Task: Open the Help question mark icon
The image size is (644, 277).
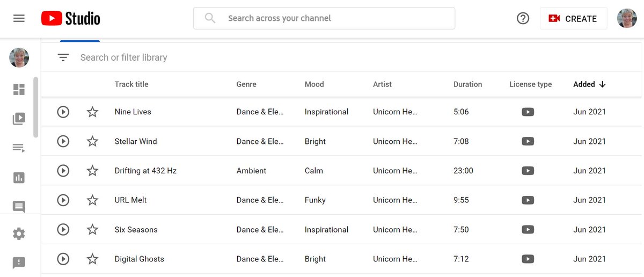Action: point(523,18)
